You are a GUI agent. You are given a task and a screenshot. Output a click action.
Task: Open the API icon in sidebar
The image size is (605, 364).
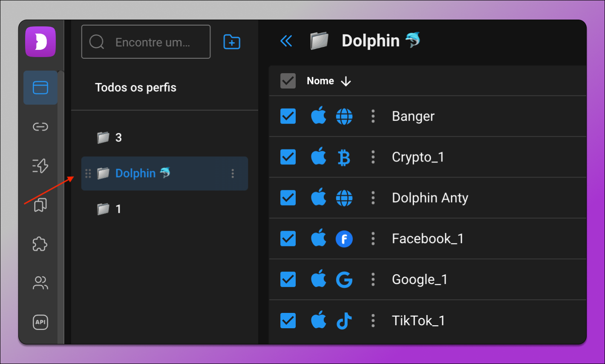tap(40, 322)
